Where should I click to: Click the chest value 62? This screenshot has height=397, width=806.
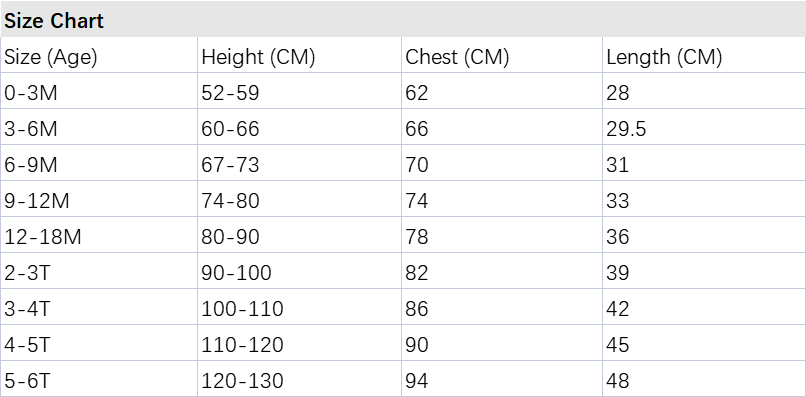click(x=416, y=93)
